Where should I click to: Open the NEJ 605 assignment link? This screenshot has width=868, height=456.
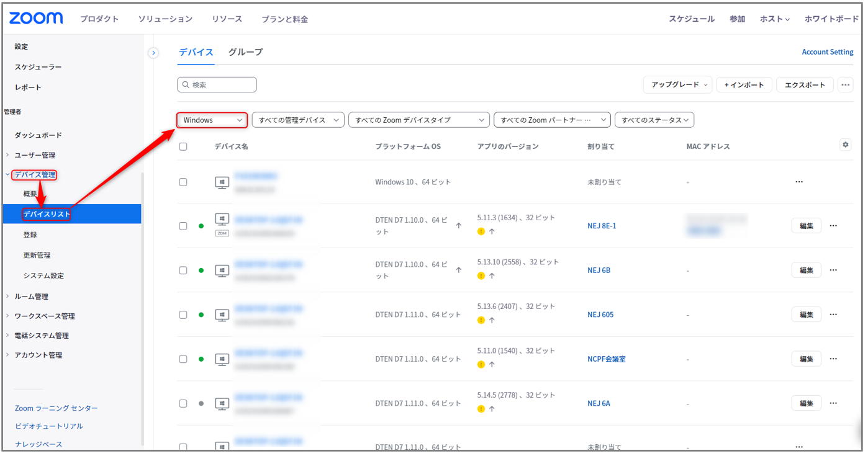pos(600,315)
